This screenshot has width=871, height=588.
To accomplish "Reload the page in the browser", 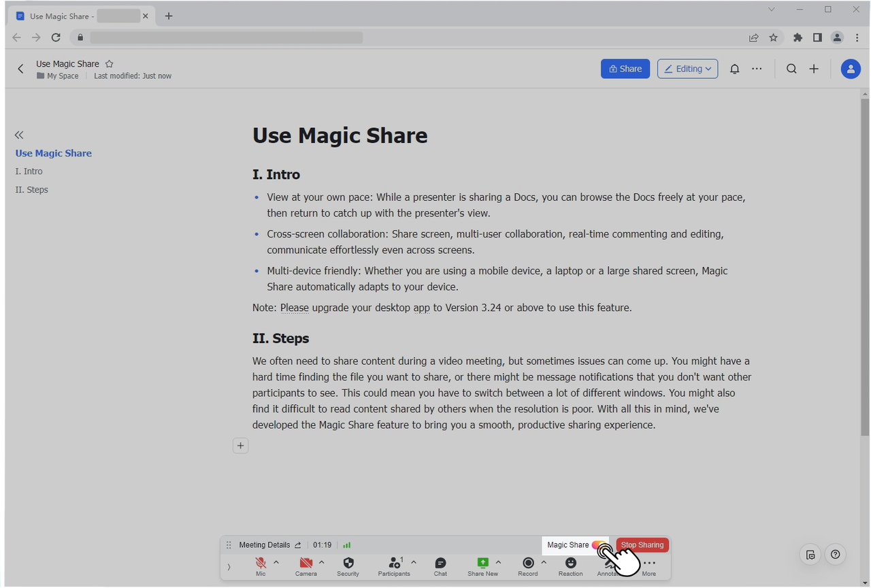I will click(x=56, y=37).
